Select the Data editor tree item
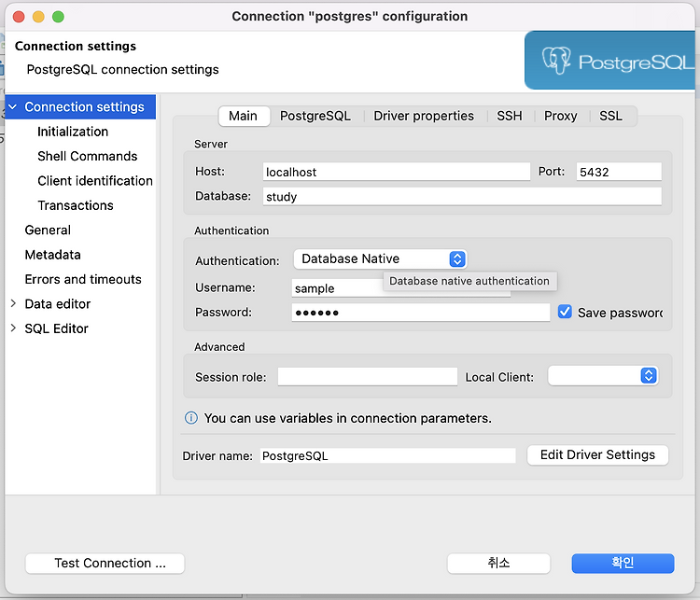This screenshot has width=700, height=600. click(58, 304)
